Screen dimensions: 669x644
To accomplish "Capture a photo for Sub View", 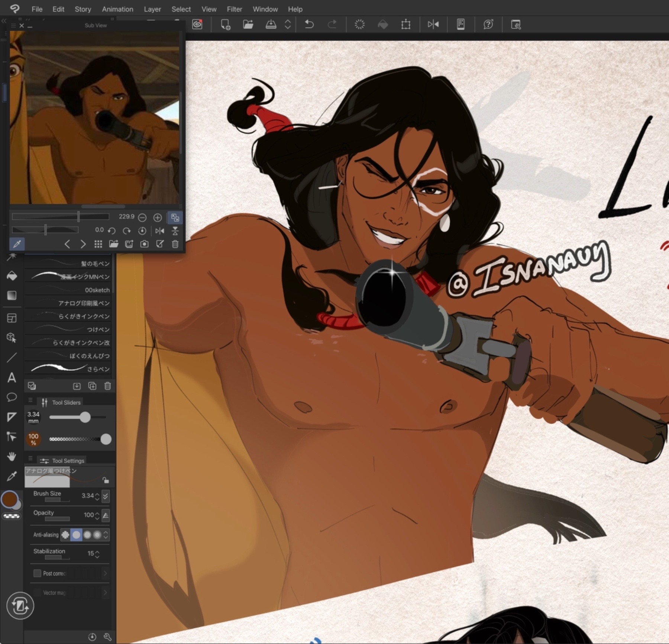I will coord(144,244).
